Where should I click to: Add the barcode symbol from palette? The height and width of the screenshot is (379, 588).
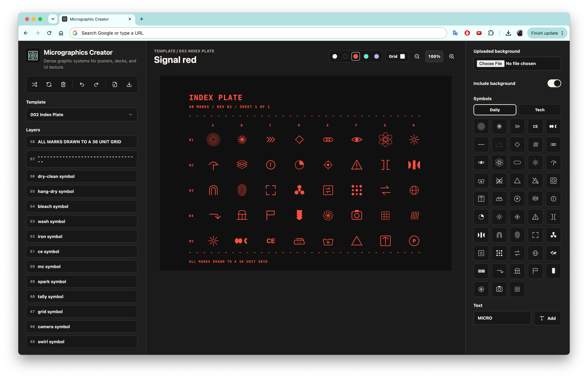[481, 271]
